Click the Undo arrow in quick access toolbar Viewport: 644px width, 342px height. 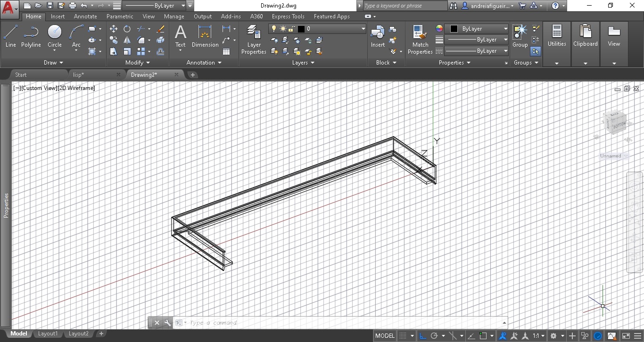pyautogui.click(x=83, y=6)
